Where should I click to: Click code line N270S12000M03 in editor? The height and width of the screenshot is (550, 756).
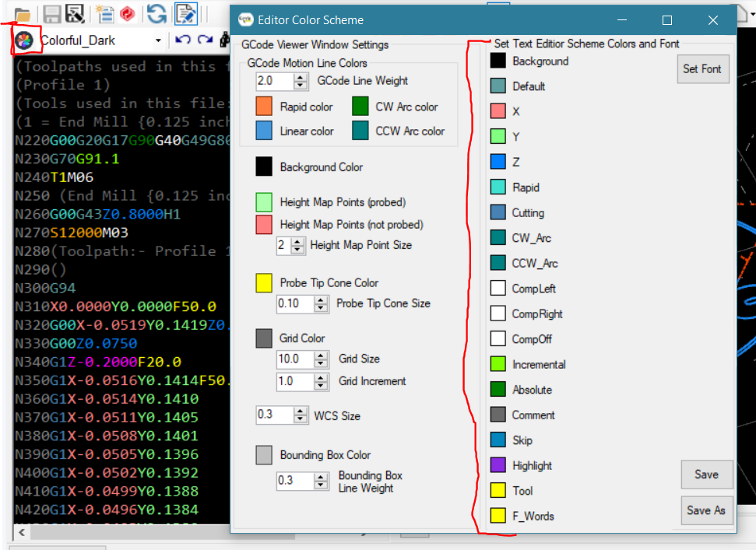pos(72,233)
